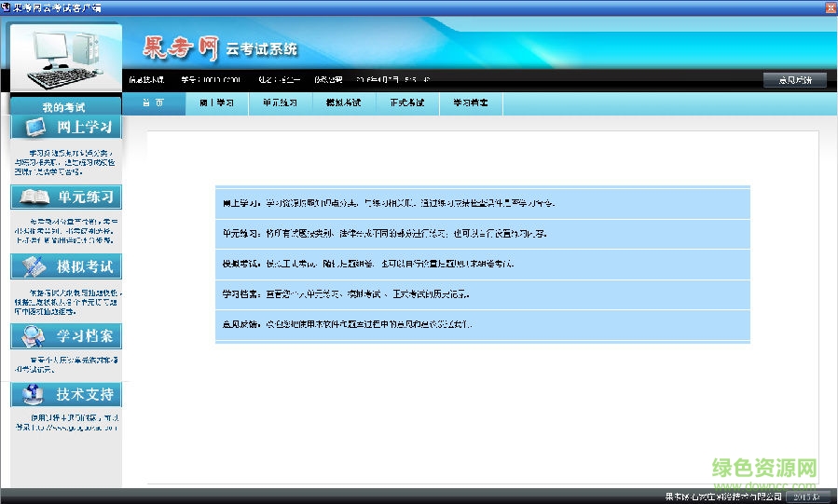
Task: Click the 信息技术课 label in the info bar
Action: tap(146, 80)
